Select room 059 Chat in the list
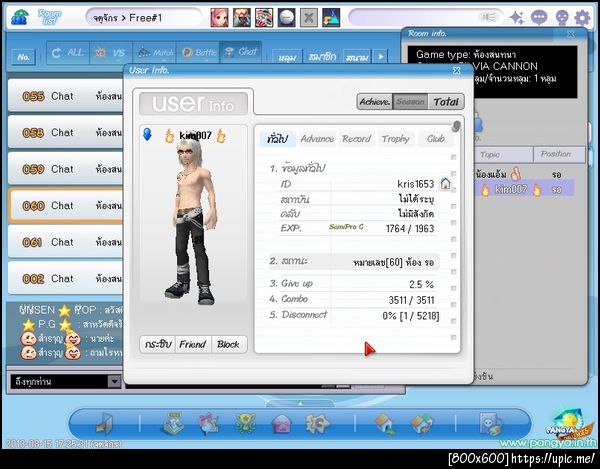The image size is (600, 469). pos(65,169)
